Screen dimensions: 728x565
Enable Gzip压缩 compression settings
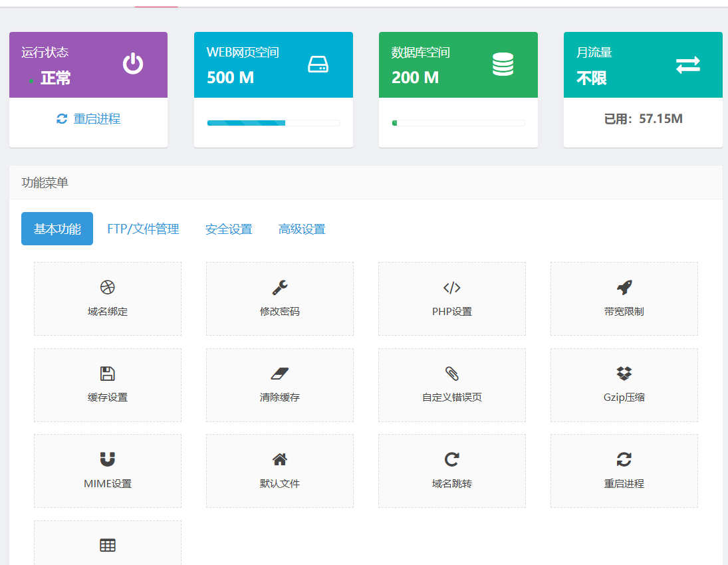click(x=624, y=385)
